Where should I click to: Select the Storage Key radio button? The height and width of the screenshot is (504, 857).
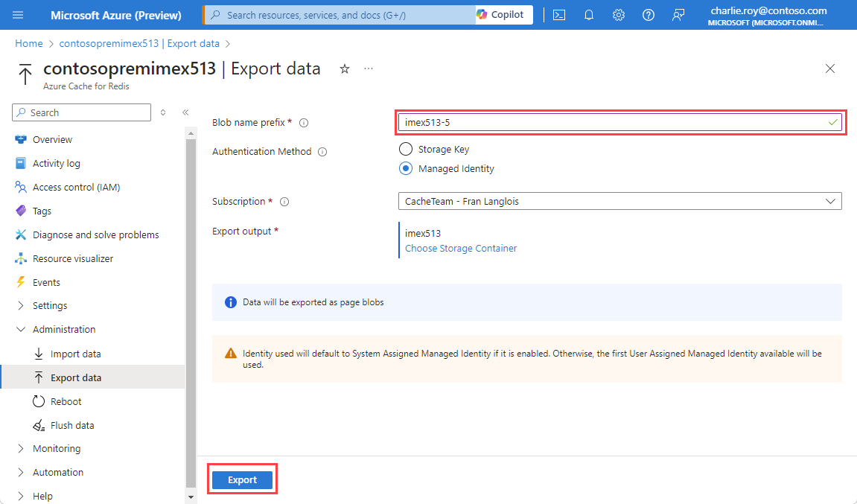point(406,149)
